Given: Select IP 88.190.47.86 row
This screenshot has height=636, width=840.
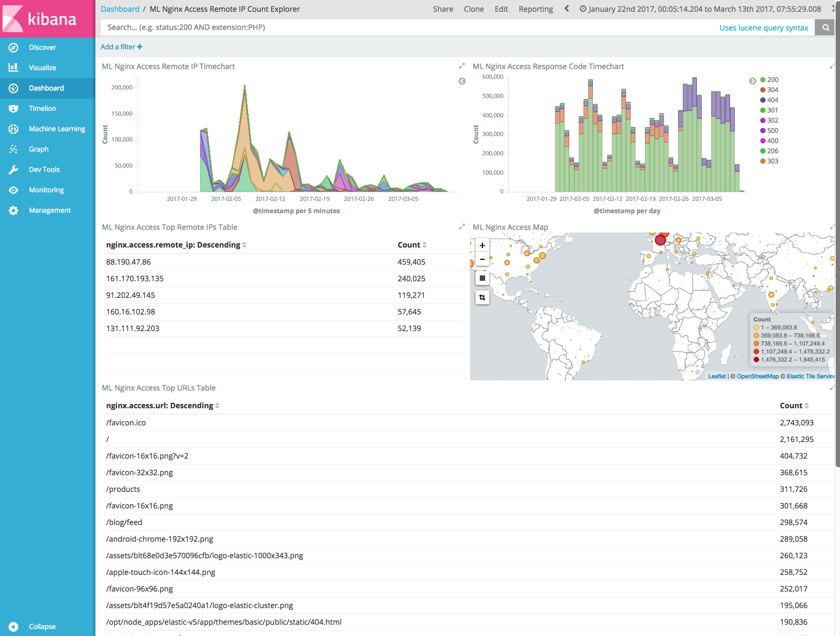Looking at the screenshot, I should point(283,262).
